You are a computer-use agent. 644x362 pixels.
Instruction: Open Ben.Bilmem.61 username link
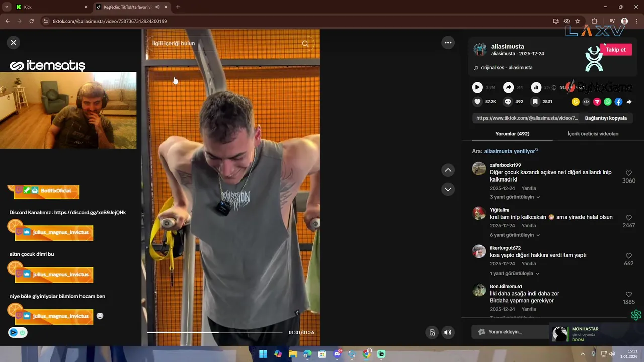pos(506,286)
